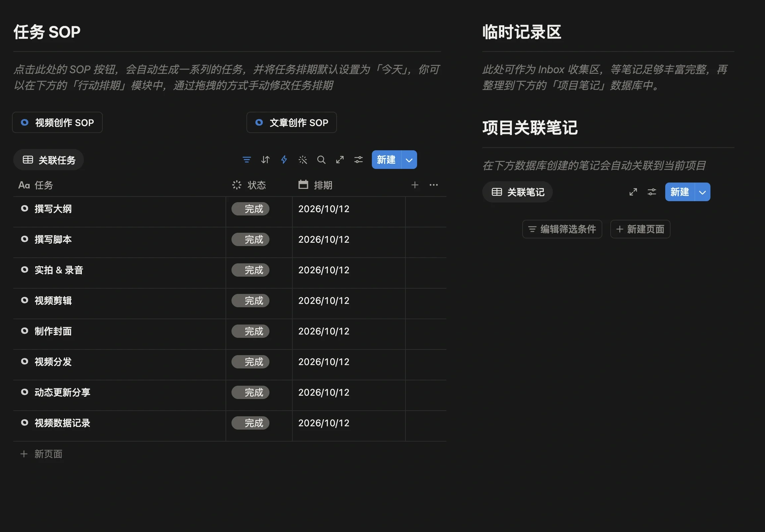Click 完成 status tag of 实拍 & 录音
This screenshot has width=765, height=532.
(x=250, y=270)
